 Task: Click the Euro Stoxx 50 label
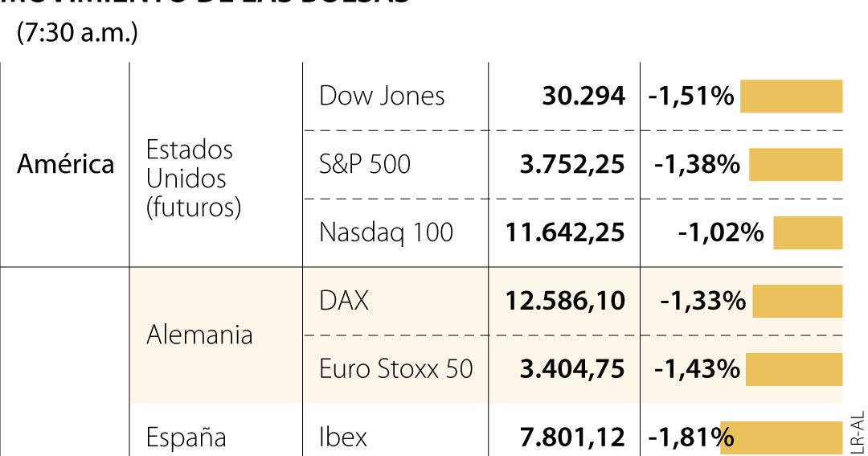[395, 369]
